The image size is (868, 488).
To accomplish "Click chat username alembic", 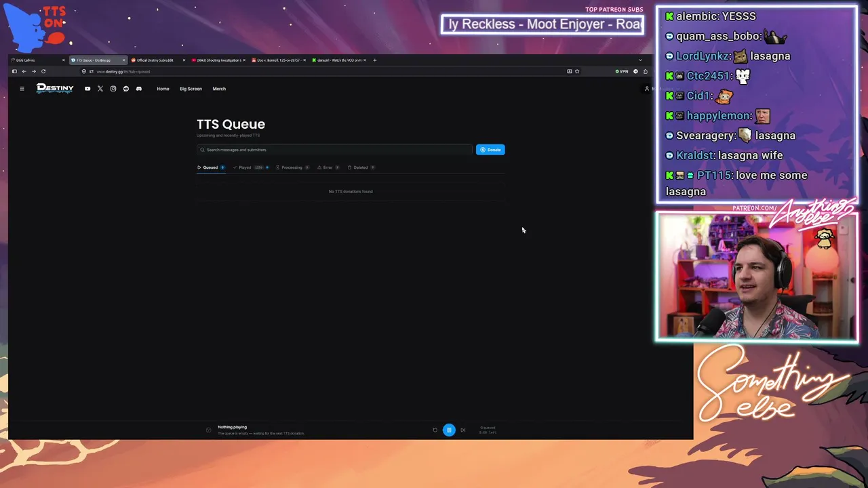I will pyautogui.click(x=696, y=16).
